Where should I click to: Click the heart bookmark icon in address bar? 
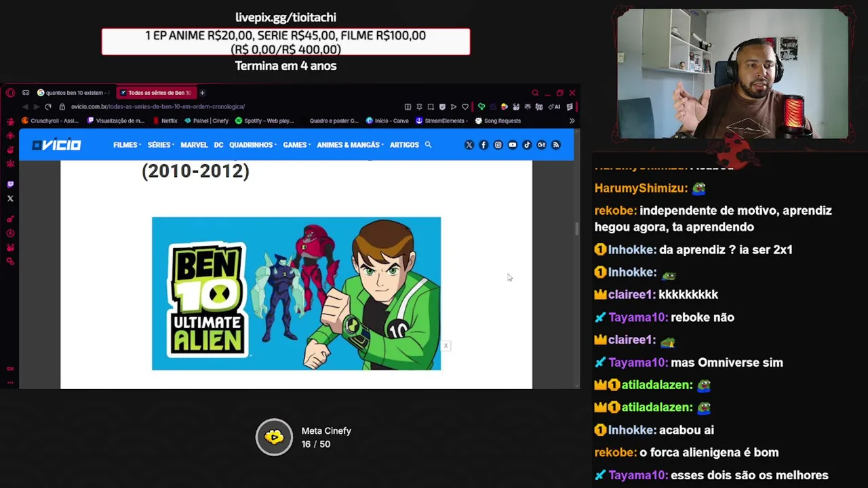465,107
